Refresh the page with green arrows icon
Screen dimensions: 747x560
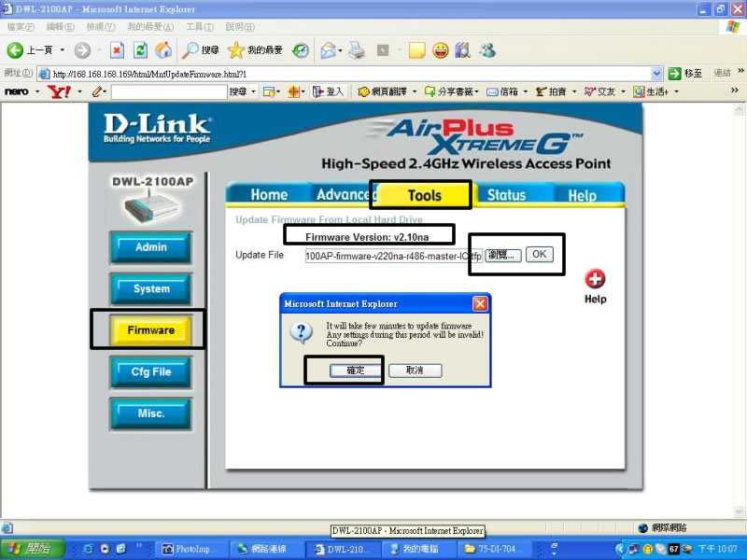[141, 50]
